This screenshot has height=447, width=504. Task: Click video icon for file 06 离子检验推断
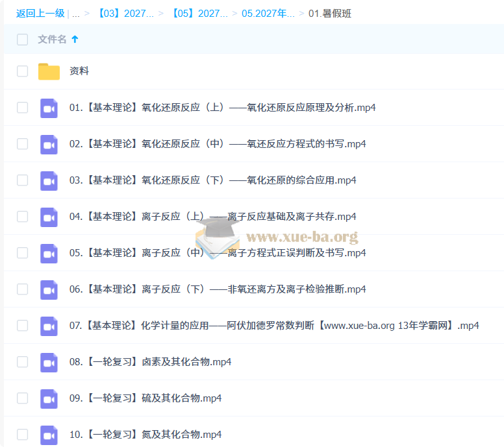49,289
